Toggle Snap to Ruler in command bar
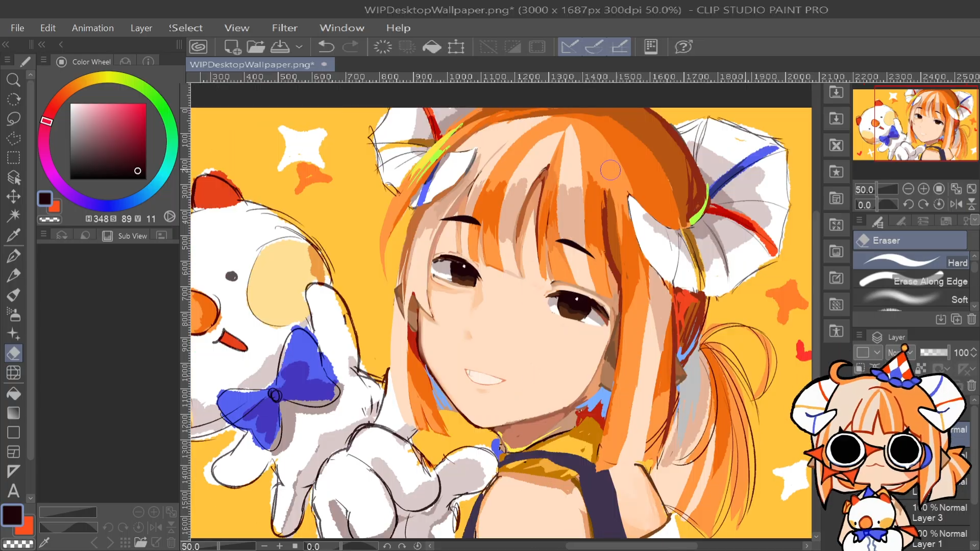 [x=570, y=47]
